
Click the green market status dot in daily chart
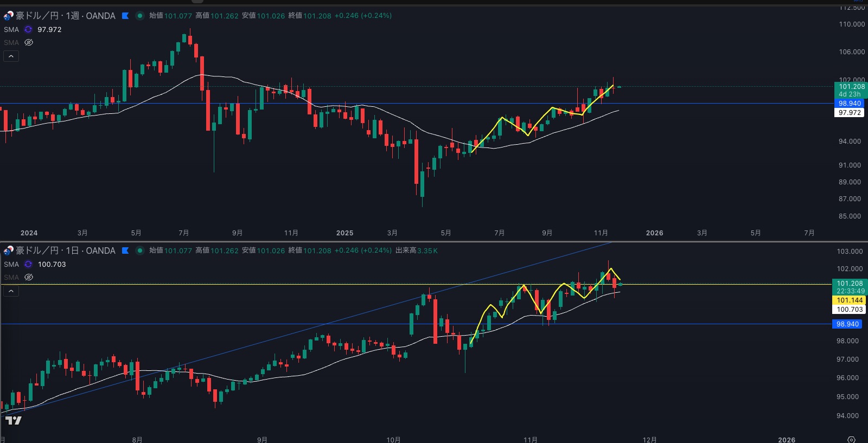[139, 251]
